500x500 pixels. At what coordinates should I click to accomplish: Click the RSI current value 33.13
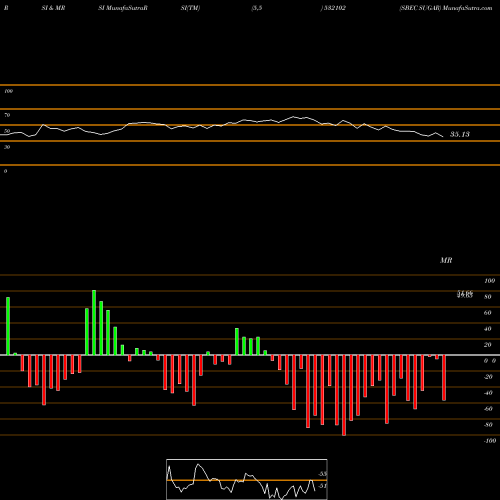click(x=460, y=134)
